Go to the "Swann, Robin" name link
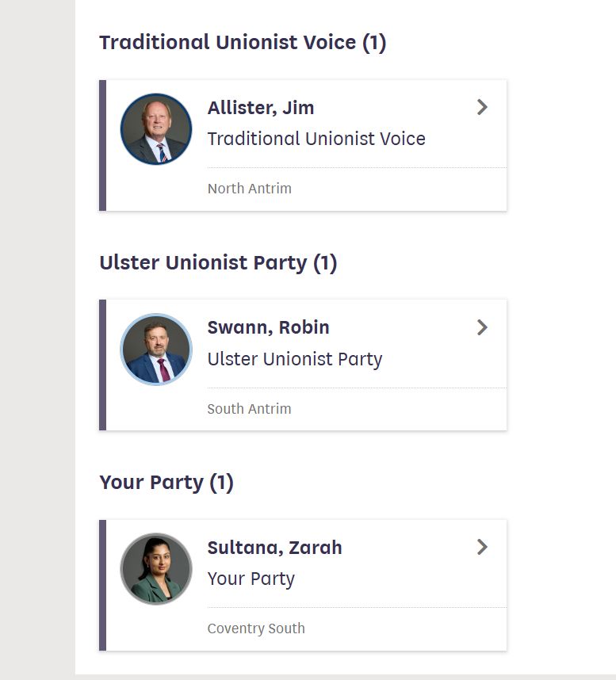Screen dimensions: 616x680 click(x=268, y=327)
